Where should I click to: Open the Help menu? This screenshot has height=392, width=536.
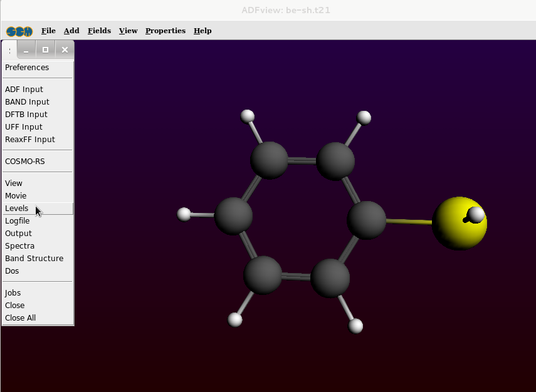202,31
